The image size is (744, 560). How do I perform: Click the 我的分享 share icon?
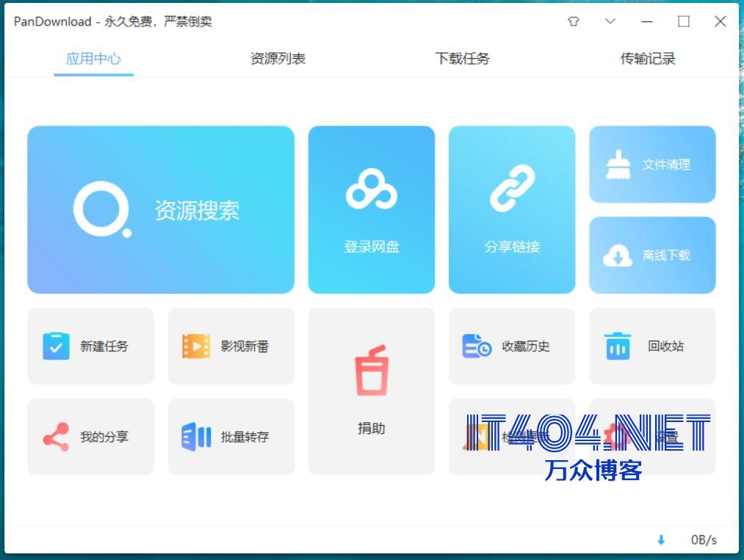(56, 436)
